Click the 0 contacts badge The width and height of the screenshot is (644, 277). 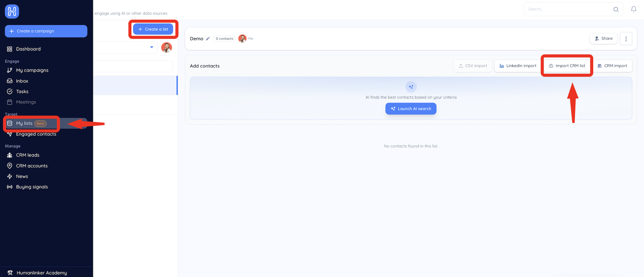coord(225,39)
